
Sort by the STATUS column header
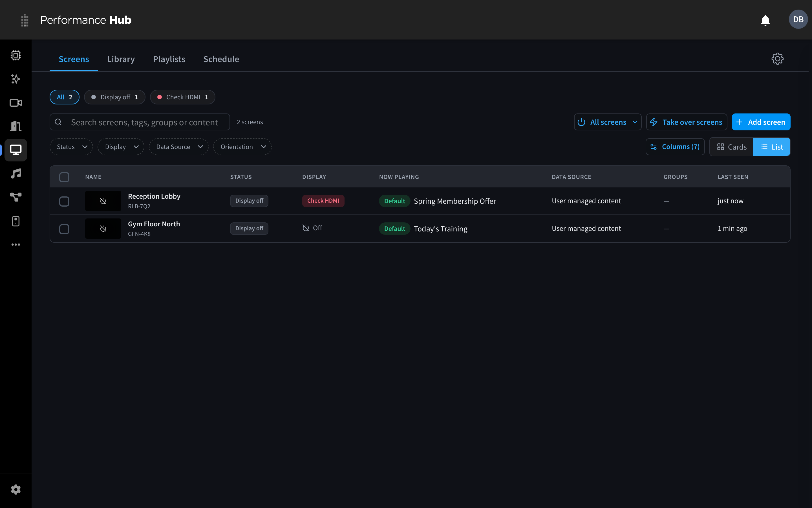click(241, 177)
